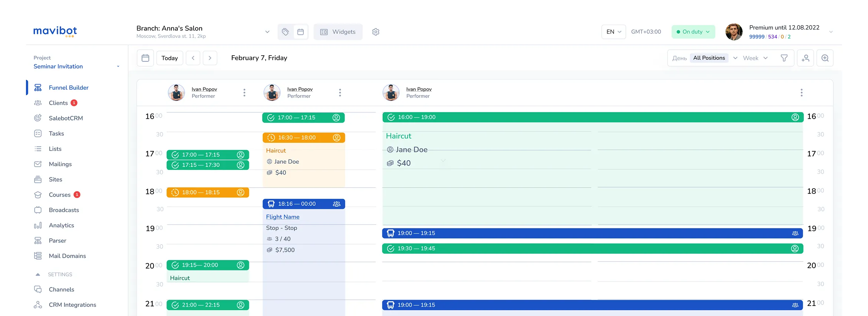This screenshot has width=868, height=316.
Task: Select the orange 18:00 — 18:15 appointment
Action: click(207, 192)
